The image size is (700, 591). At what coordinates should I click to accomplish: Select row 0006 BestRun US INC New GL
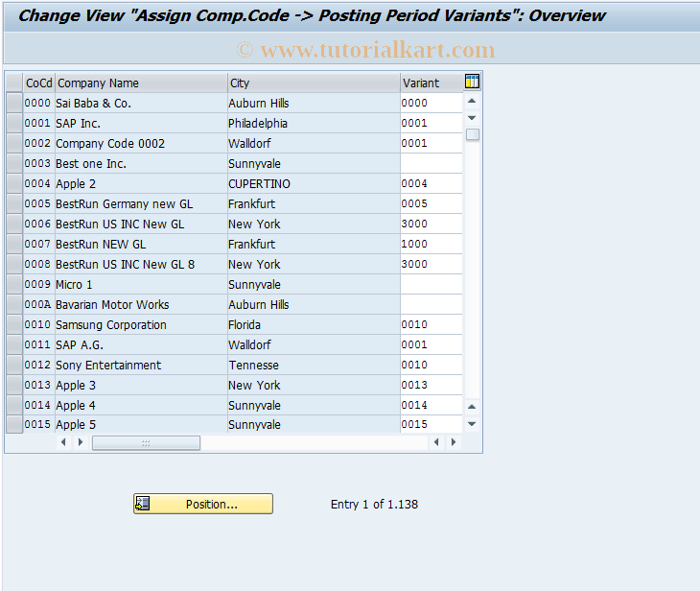[x=14, y=224]
